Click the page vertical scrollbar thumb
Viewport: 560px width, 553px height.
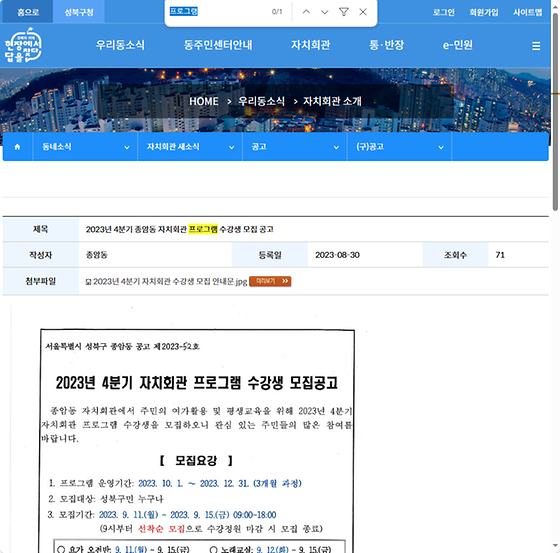pos(555,111)
